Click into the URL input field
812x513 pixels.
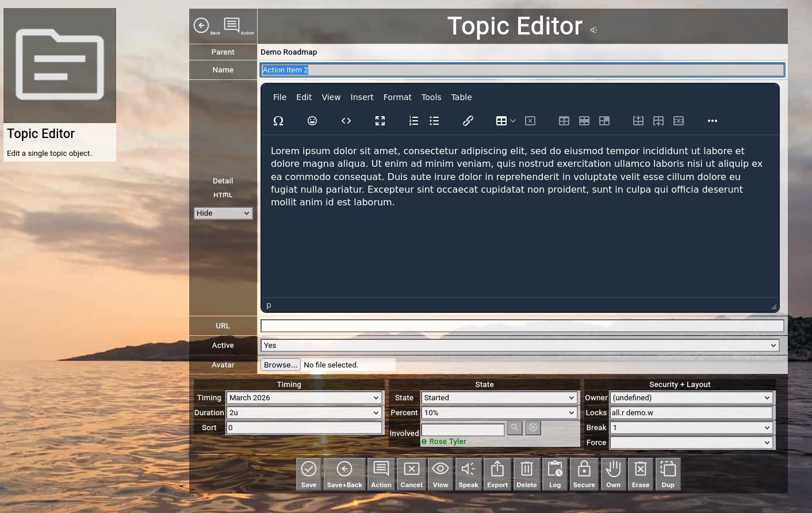pyautogui.click(x=522, y=326)
